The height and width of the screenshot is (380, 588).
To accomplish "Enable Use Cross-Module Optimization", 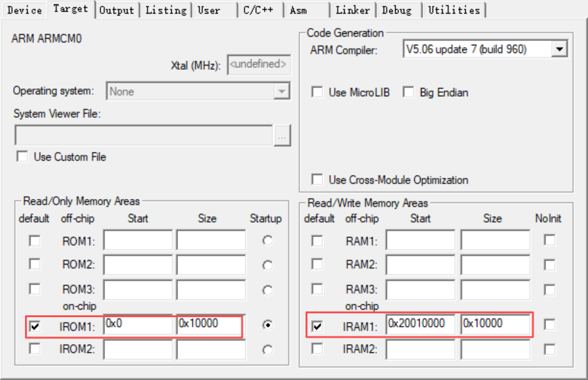I will [317, 179].
